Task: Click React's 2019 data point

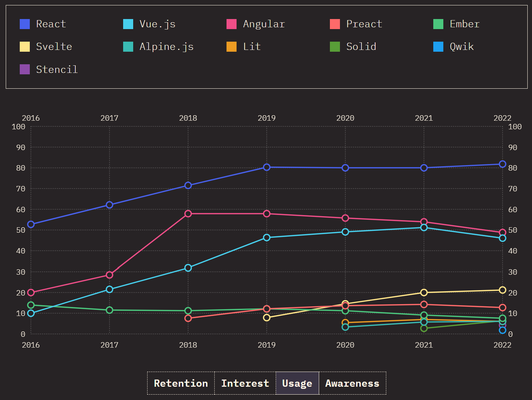Action: point(267,167)
